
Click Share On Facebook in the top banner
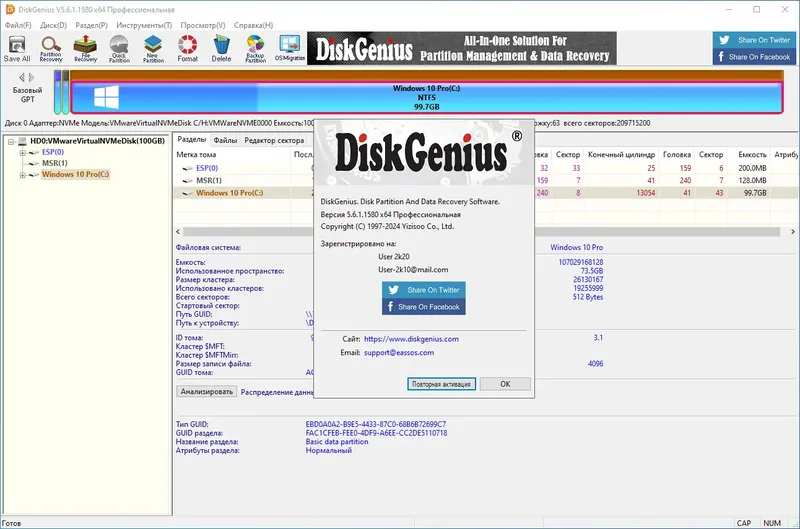(x=754, y=57)
